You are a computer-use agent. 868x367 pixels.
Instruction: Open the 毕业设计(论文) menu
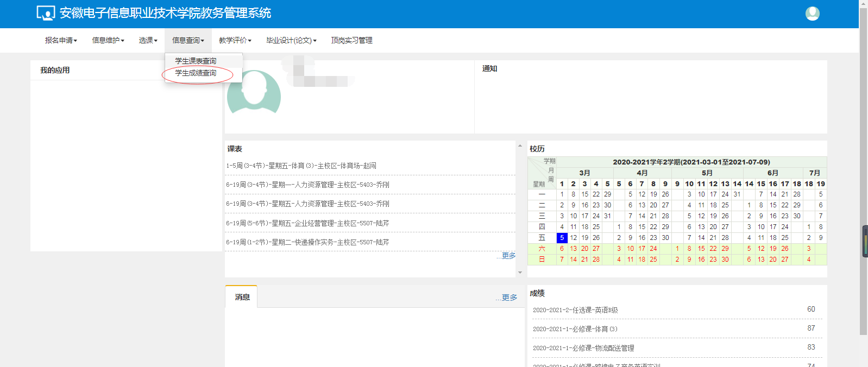pos(291,40)
